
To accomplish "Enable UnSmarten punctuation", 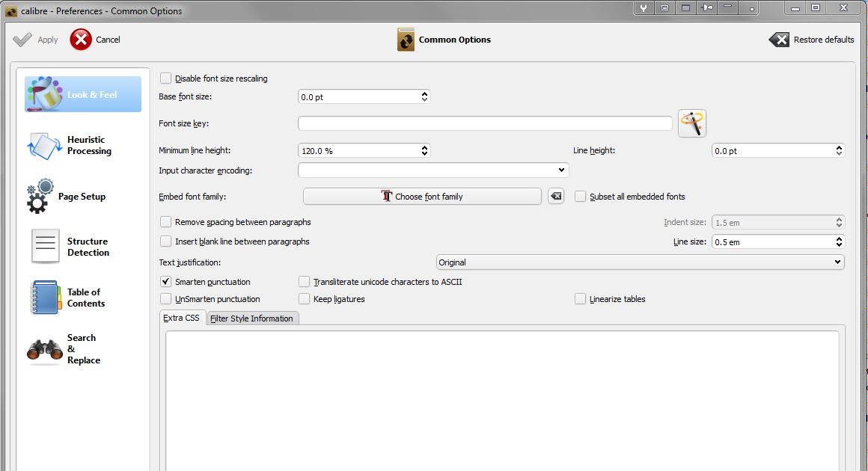I will click(x=165, y=298).
